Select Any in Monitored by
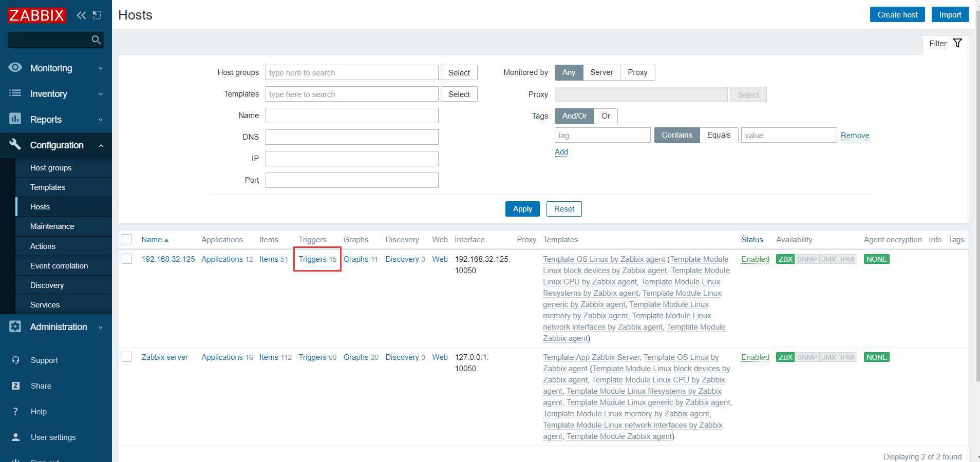Viewport: 980px width, 462px height. tap(569, 72)
